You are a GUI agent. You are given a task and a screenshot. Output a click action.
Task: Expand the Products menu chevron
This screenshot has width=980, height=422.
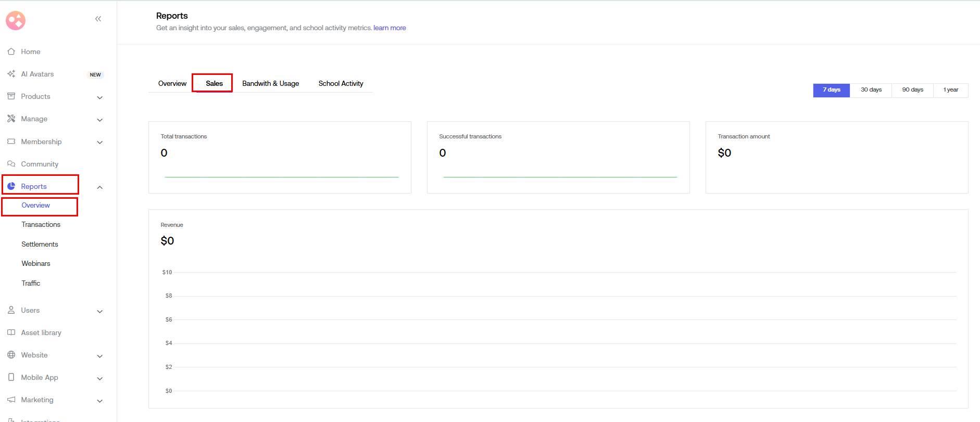pyautogui.click(x=99, y=97)
